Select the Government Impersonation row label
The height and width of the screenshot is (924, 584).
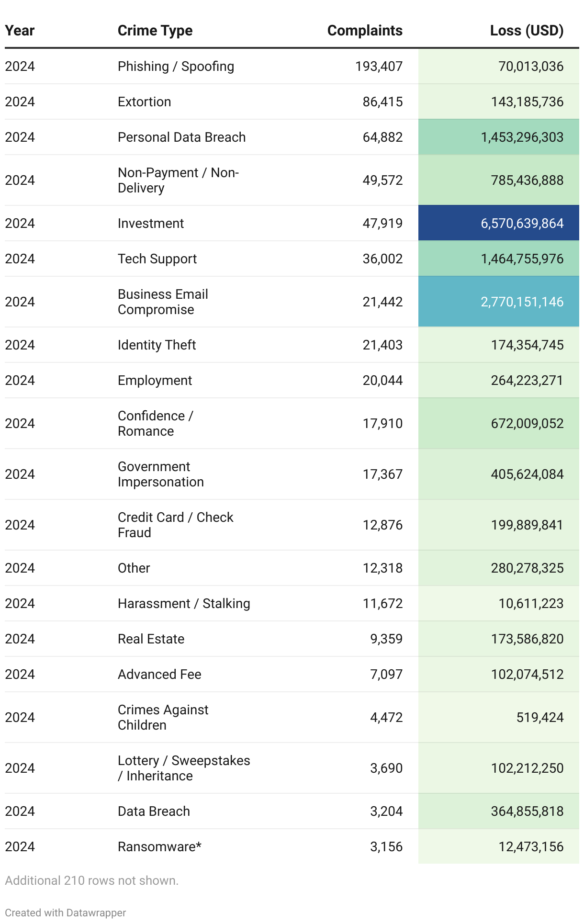point(160,474)
